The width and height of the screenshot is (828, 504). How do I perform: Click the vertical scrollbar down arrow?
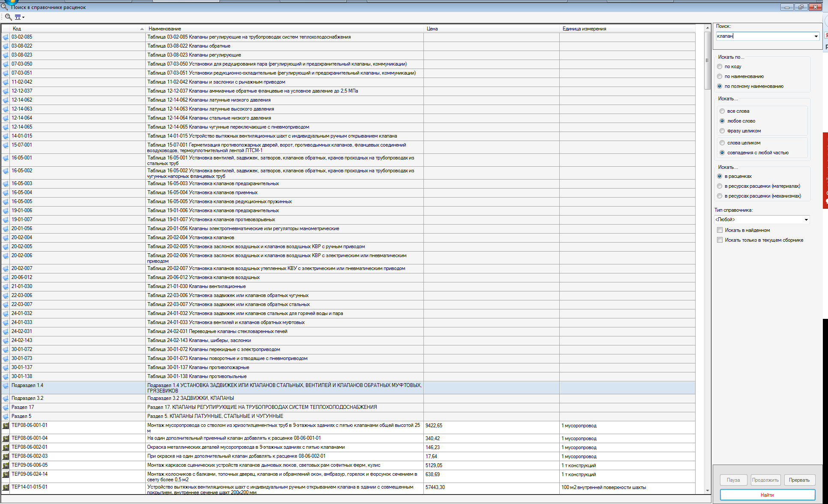707,491
